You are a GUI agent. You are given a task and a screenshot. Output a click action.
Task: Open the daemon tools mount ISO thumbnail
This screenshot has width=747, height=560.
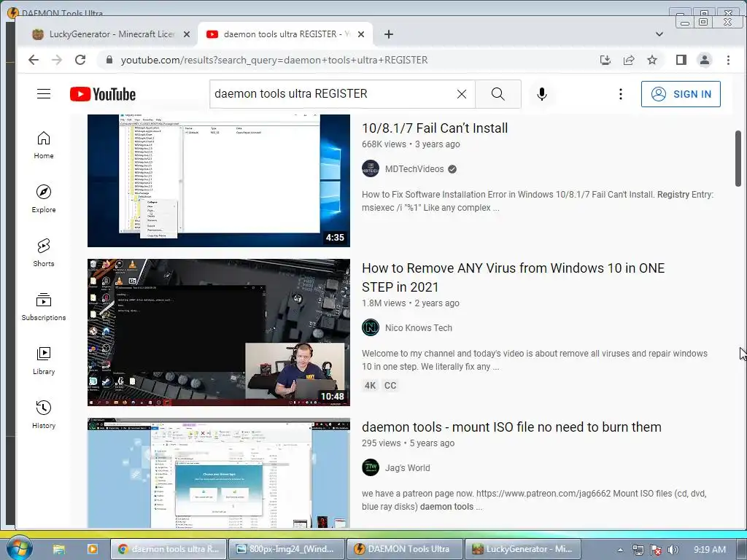[x=219, y=473]
